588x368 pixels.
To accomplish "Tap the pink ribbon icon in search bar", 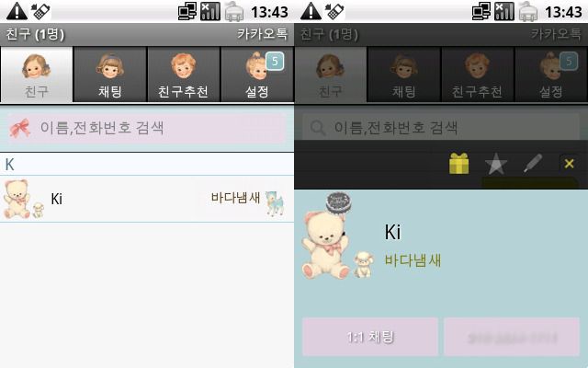I will [20, 128].
